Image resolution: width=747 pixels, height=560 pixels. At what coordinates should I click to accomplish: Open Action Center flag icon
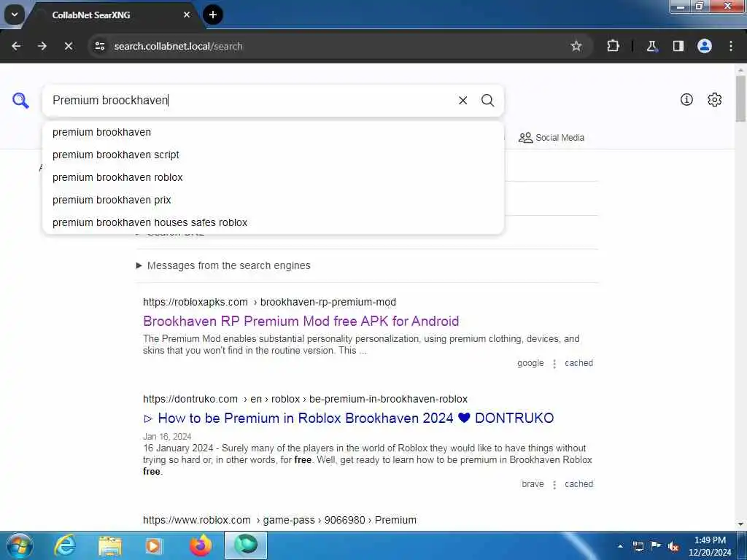pos(656,546)
